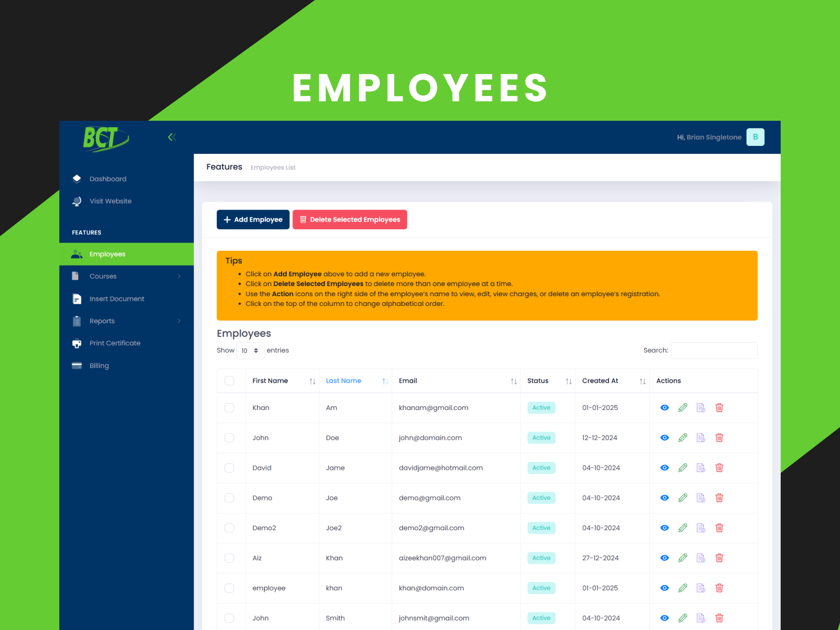Go to Billing in the sidebar

(x=99, y=366)
